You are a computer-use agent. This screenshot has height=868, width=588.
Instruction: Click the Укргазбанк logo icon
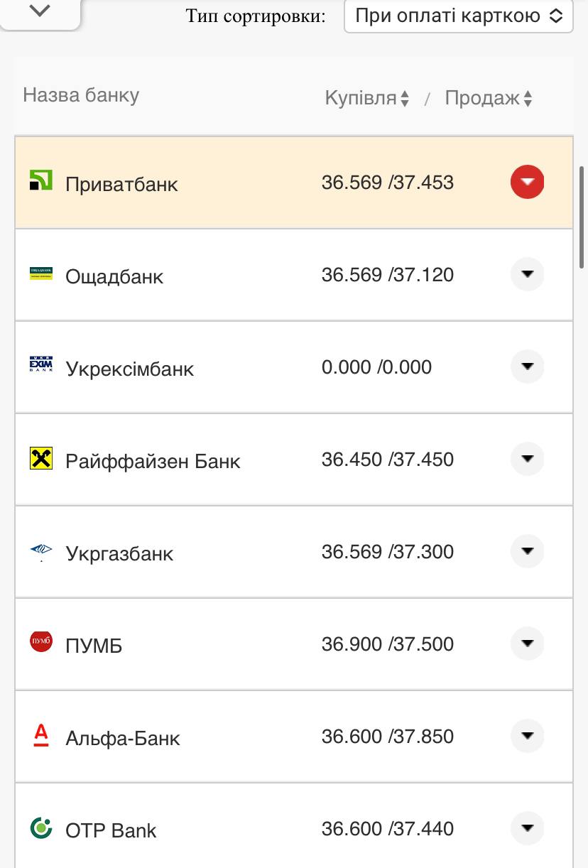tap(40, 550)
